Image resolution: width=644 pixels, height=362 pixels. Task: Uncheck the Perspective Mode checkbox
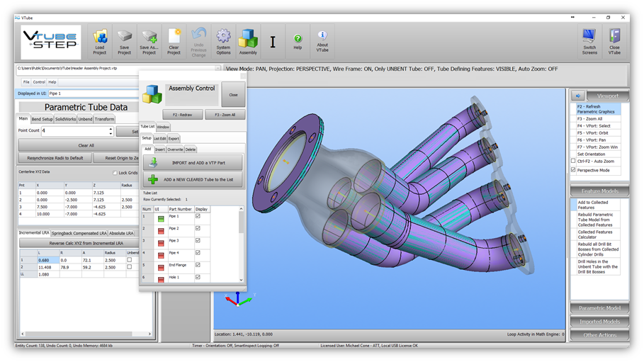tap(574, 171)
